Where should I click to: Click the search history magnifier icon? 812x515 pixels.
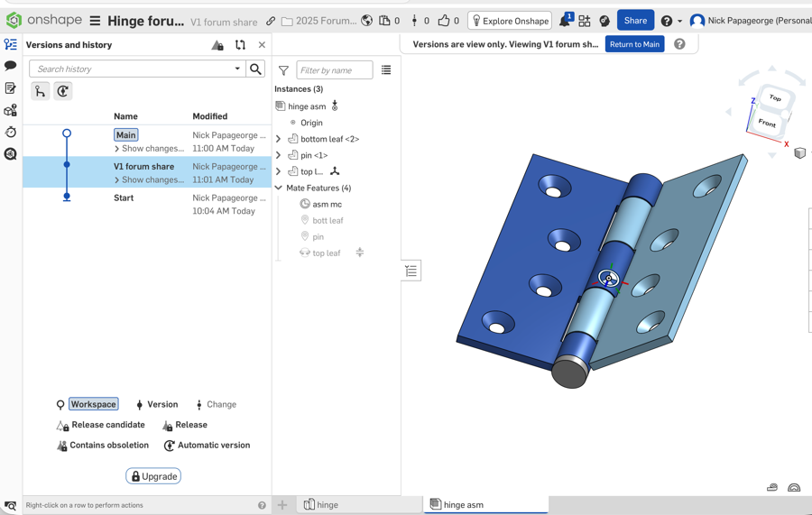[x=256, y=69]
